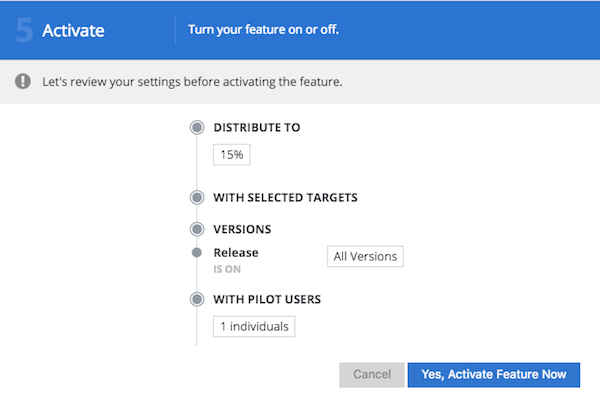600x397 pixels.
Task: Select the With Selected Targets step marker
Action: [x=197, y=198]
